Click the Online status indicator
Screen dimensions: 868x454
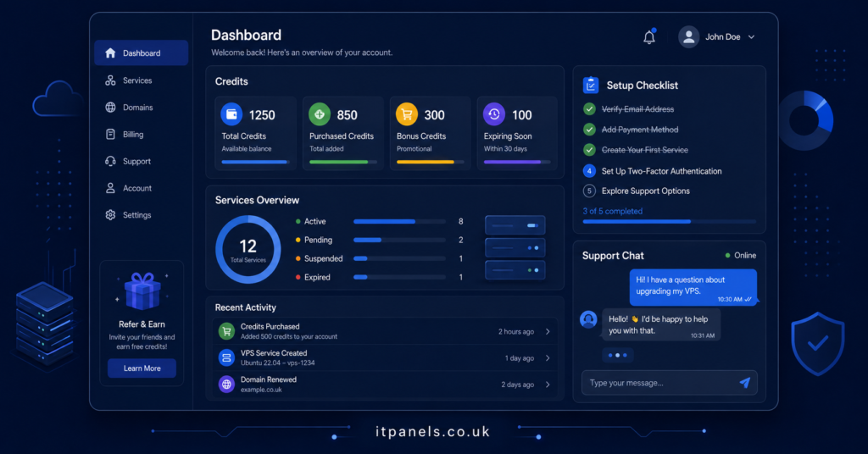(x=741, y=256)
